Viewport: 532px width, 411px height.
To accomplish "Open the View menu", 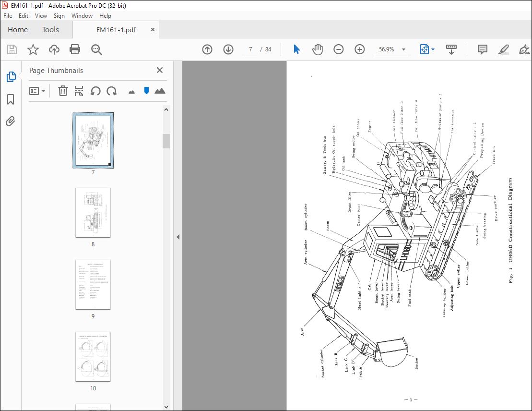I will pos(41,16).
